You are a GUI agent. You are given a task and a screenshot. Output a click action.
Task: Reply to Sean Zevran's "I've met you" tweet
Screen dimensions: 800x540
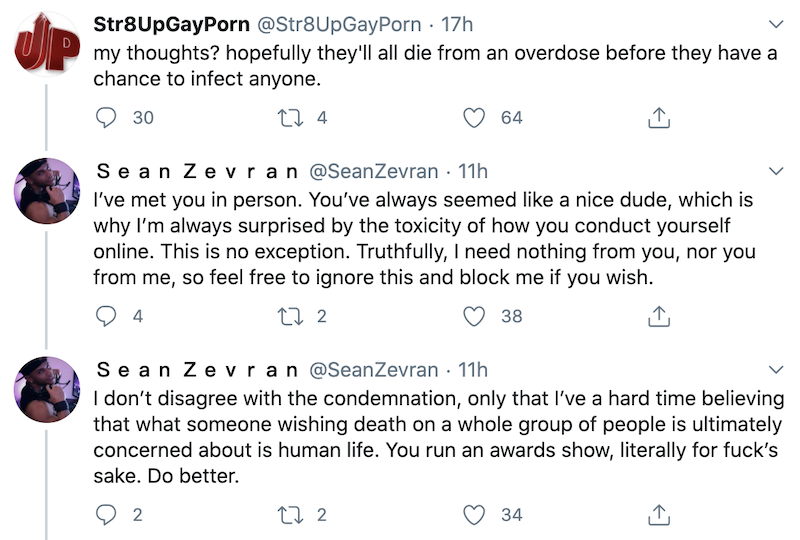106,317
